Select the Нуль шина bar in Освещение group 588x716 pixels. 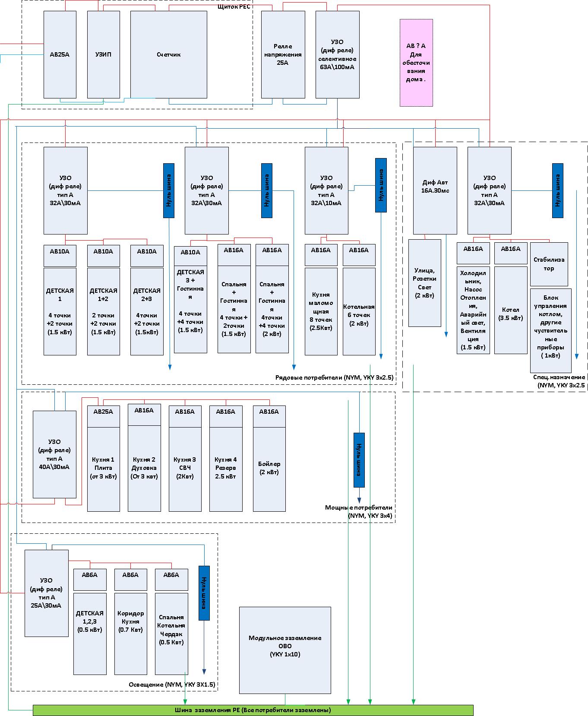tap(204, 593)
